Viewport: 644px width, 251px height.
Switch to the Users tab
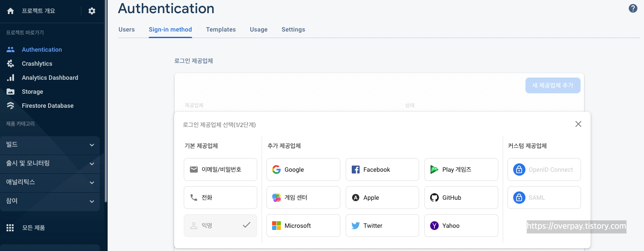click(126, 29)
